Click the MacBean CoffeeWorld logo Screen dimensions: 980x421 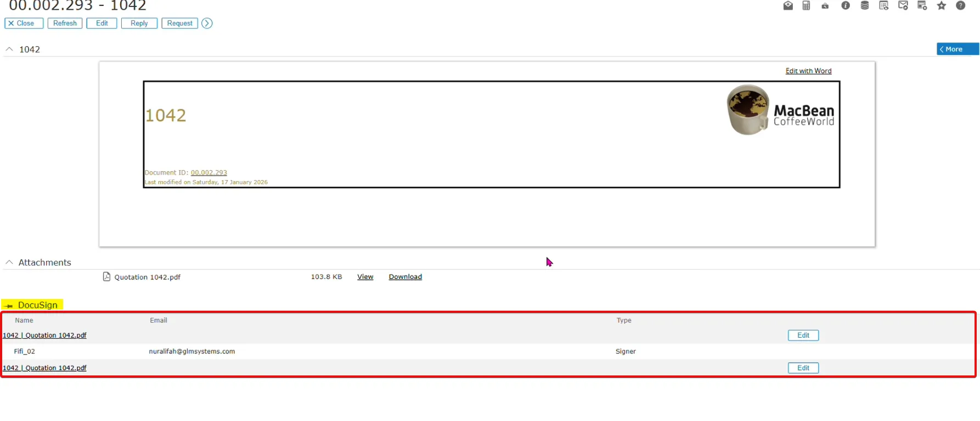(x=780, y=110)
